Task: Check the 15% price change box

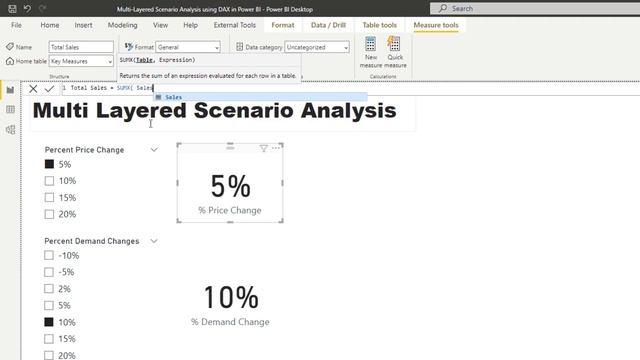Action: [x=49, y=198]
